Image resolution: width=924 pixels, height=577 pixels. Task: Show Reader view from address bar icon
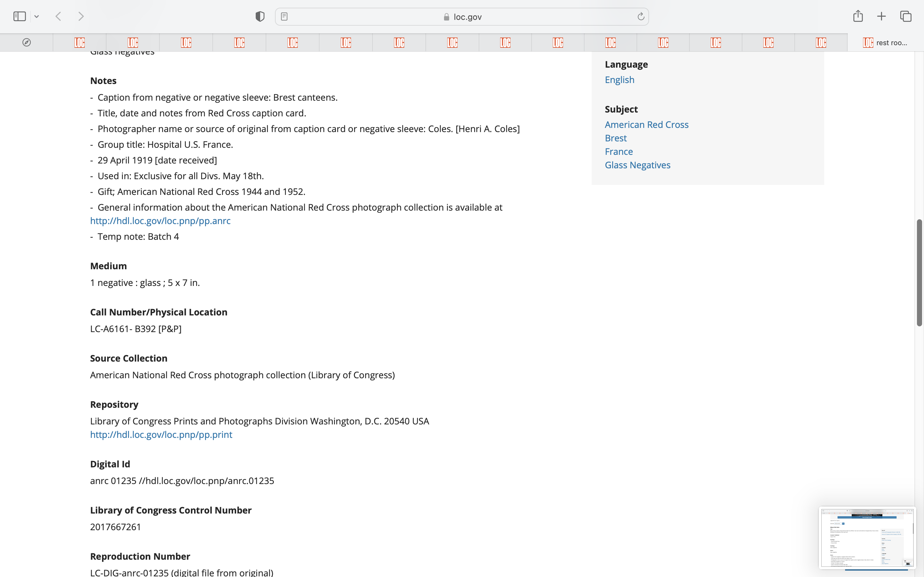coord(284,16)
